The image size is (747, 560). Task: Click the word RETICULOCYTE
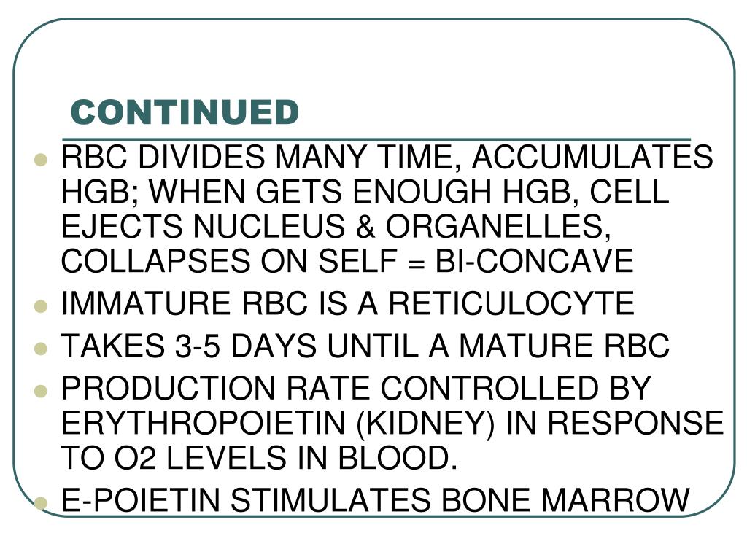click(x=511, y=303)
